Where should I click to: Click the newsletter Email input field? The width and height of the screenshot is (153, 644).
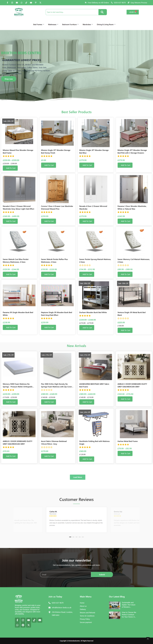point(65,574)
